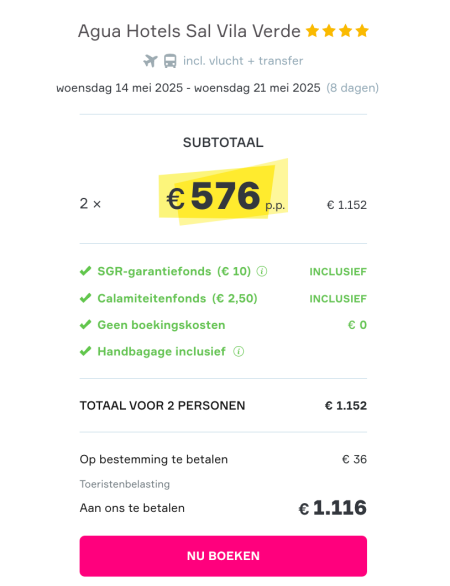This screenshot has height=586, width=450.
Task: Click the Calamiteitenfonds green checkmark
Action: 86,298
